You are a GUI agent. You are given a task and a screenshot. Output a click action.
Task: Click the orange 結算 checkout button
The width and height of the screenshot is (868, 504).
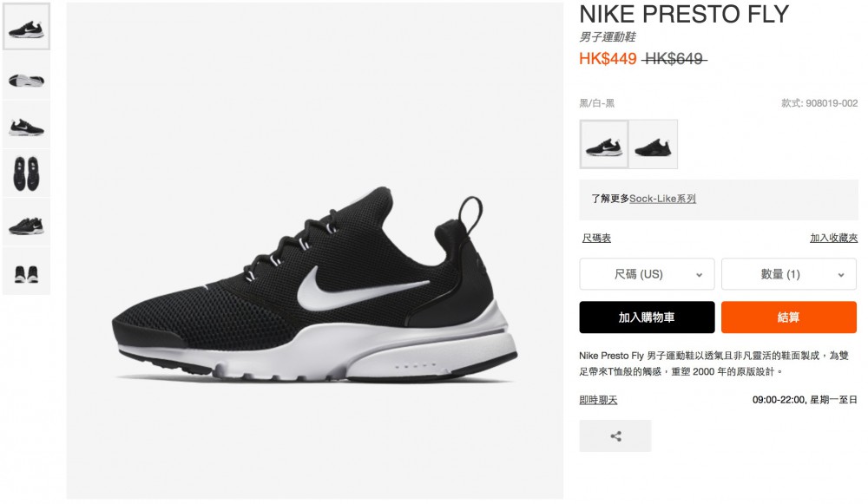(789, 317)
